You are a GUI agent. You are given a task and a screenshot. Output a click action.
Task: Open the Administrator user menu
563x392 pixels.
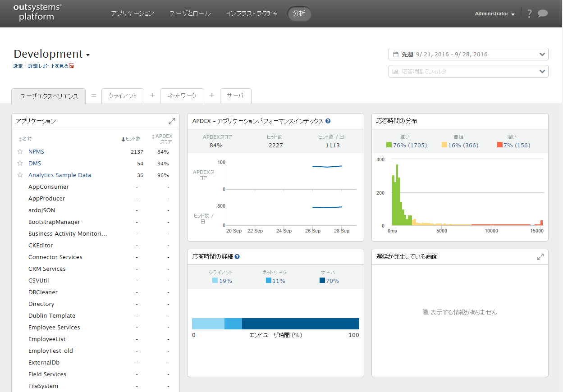[x=494, y=14]
